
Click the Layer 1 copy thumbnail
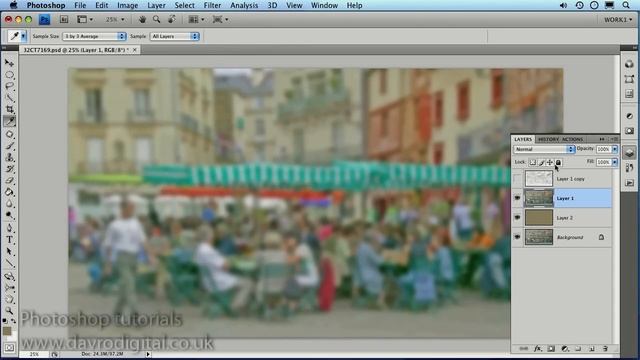(x=538, y=179)
